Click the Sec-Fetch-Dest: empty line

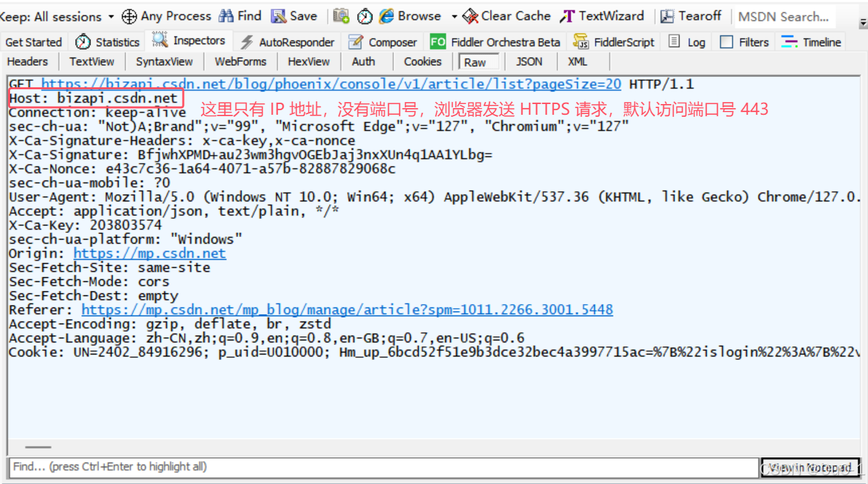click(93, 296)
